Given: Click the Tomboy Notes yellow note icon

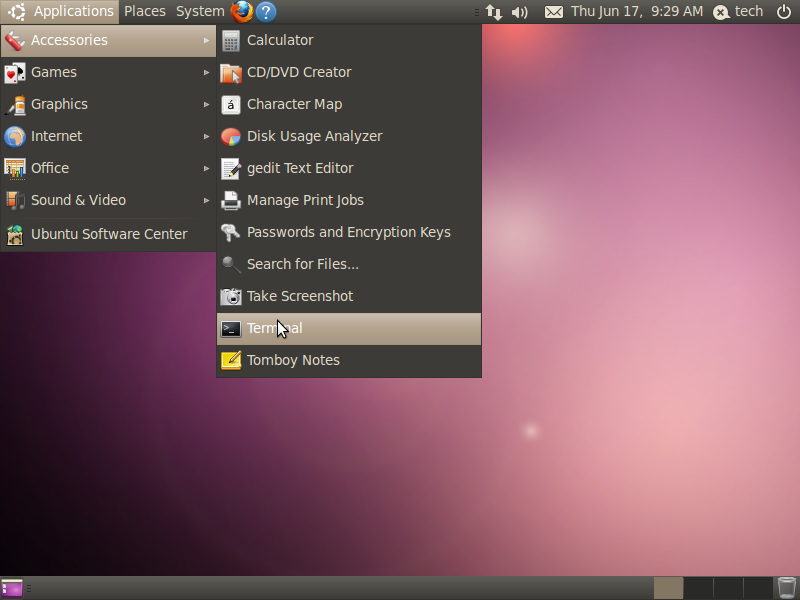Looking at the screenshot, I should click(231, 360).
